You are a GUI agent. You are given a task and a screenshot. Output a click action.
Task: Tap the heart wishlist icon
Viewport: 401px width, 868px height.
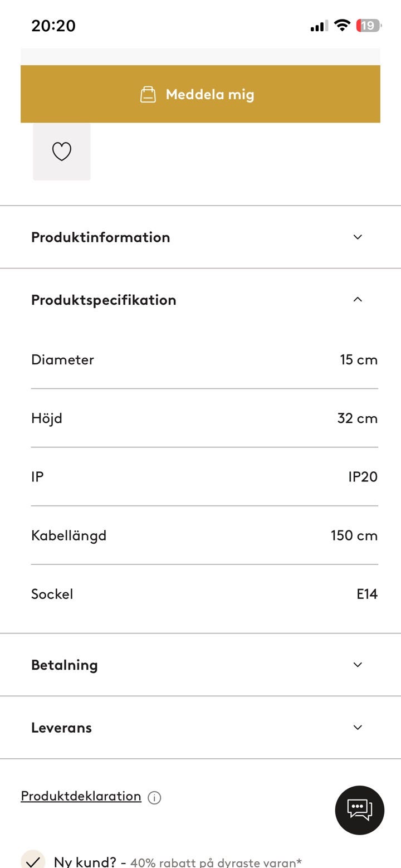(62, 152)
